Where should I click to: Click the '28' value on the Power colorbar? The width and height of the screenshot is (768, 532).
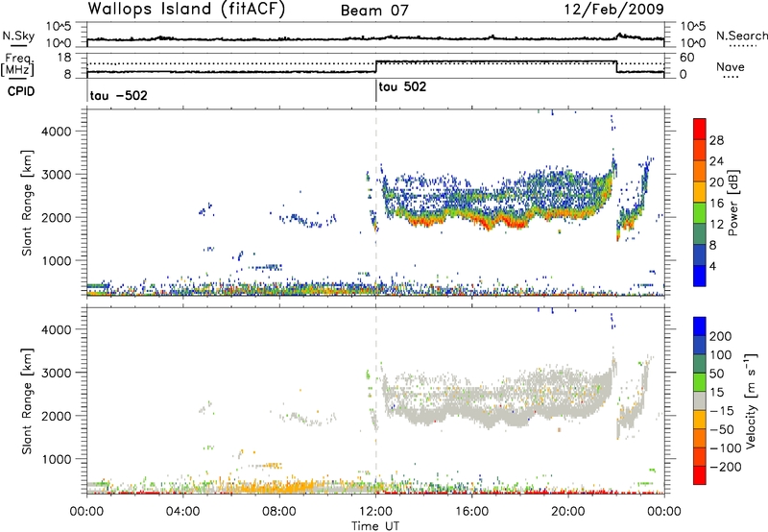pos(716,140)
